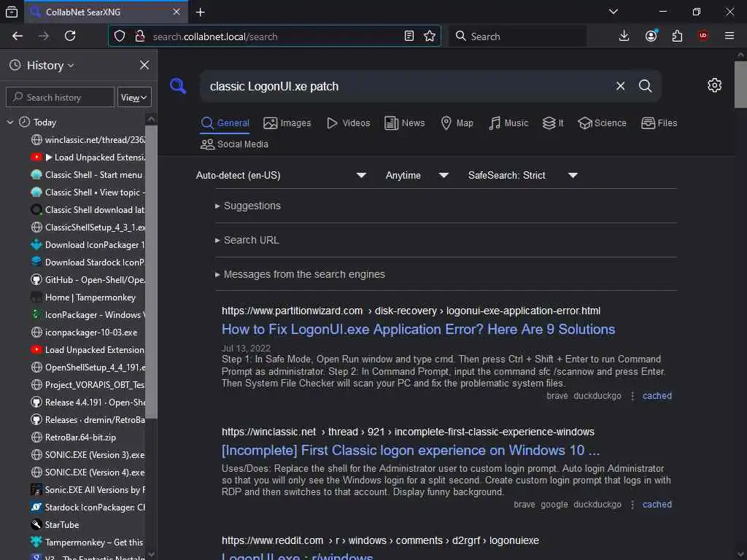Open Download IconPackager history entry
747x560 pixels.
pos(88,245)
